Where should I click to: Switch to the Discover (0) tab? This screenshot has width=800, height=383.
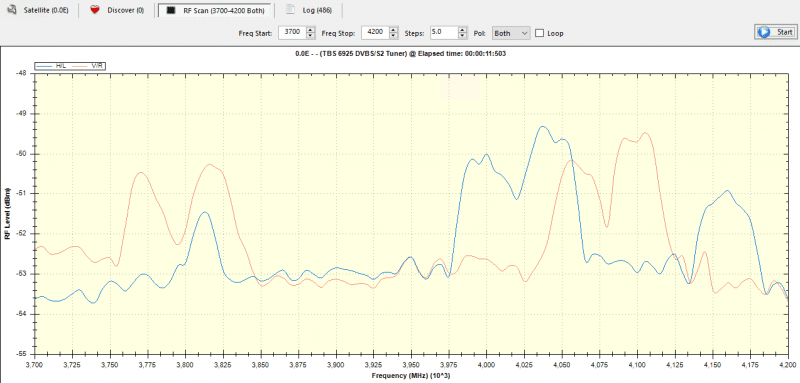117,10
